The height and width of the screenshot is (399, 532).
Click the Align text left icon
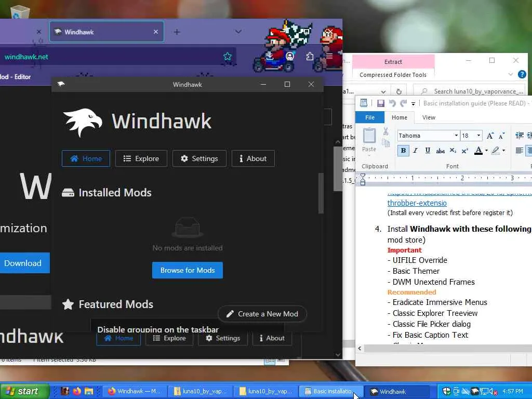[519, 151]
